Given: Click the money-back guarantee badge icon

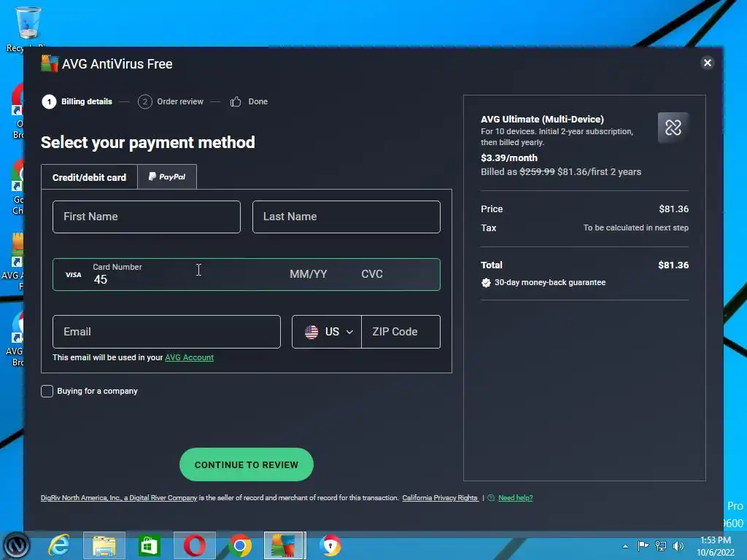Looking at the screenshot, I should pyautogui.click(x=486, y=283).
